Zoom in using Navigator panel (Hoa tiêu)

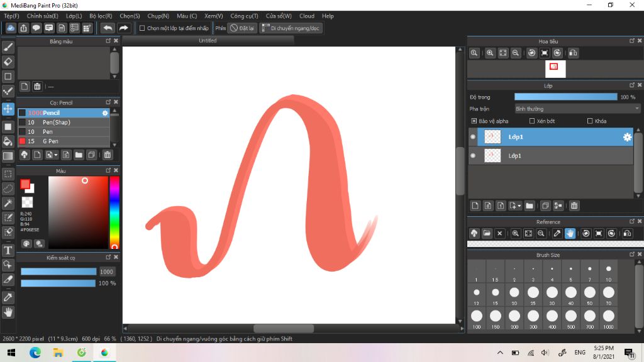tap(490, 53)
